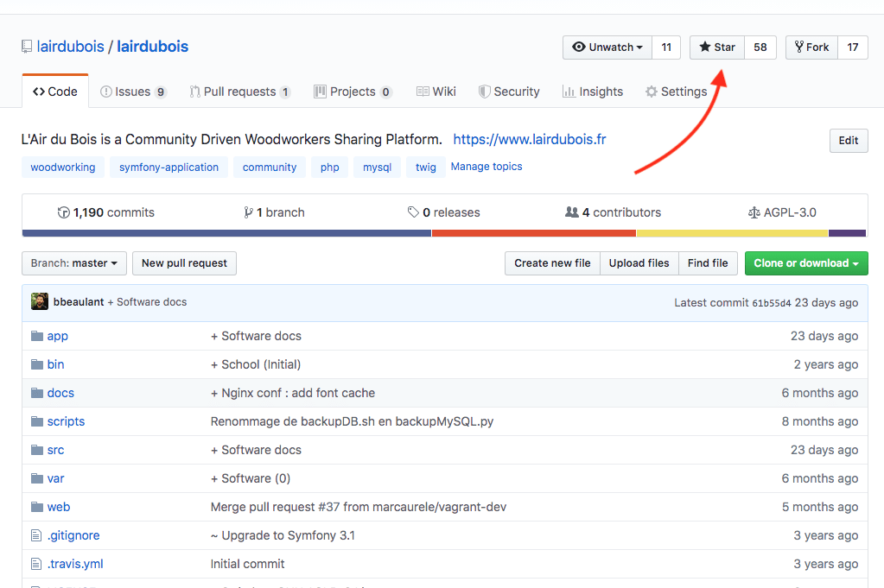The image size is (884, 588).
Task: Expand the Clone or download menu
Action: click(806, 263)
